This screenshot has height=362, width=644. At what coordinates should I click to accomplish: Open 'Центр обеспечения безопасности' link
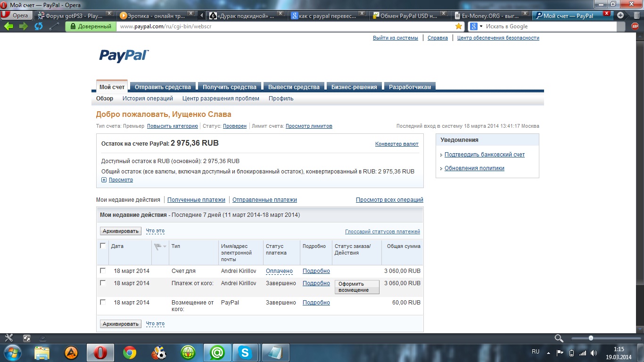point(498,38)
